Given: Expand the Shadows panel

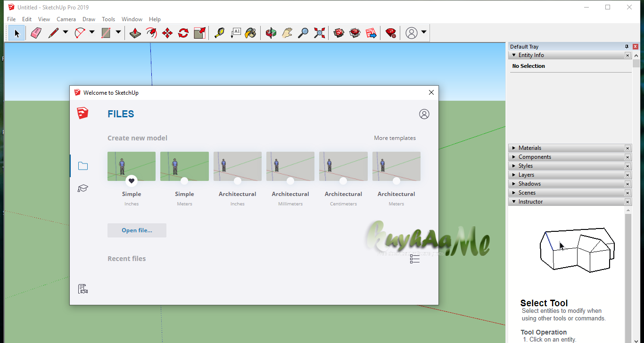Looking at the screenshot, I should click(513, 184).
